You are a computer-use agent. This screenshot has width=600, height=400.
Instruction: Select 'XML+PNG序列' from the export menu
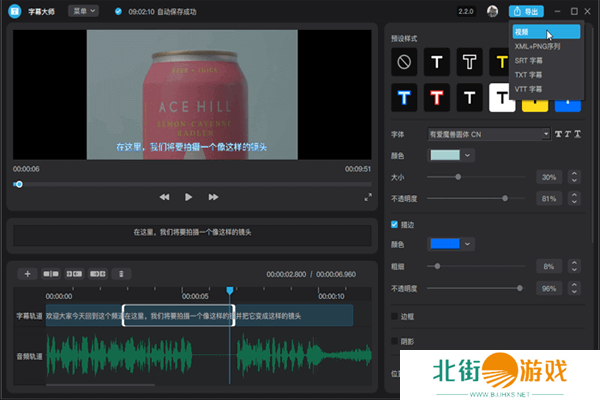(x=537, y=46)
